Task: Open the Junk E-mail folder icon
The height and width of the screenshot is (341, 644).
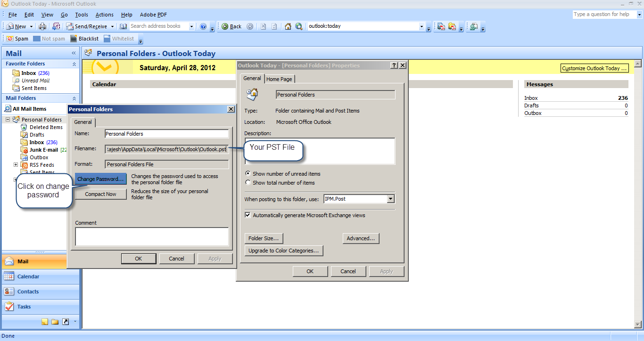Action: [x=24, y=150]
